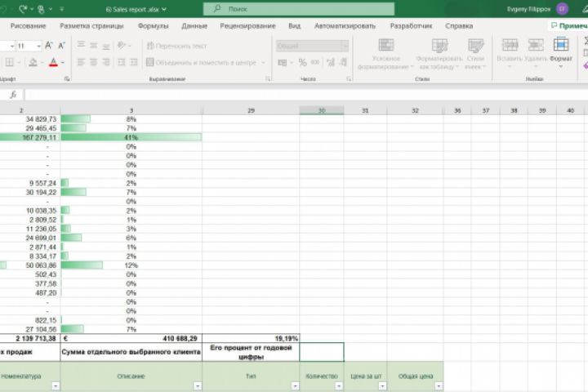The height and width of the screenshot is (392, 588).
Task: Select the cell showing 19,19%
Action: click(251, 338)
